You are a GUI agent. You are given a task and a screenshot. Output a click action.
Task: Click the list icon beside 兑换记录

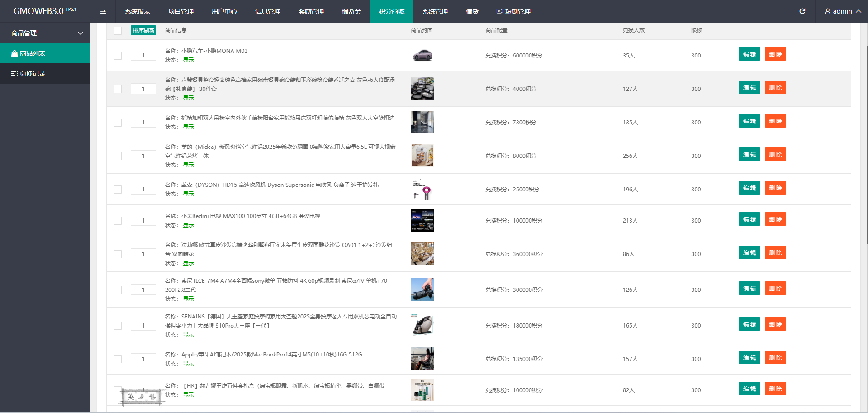click(x=14, y=74)
